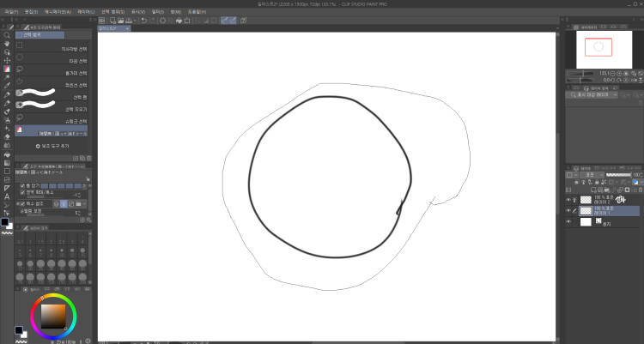Open the blending mode dropdown in Layer panel

(592, 175)
